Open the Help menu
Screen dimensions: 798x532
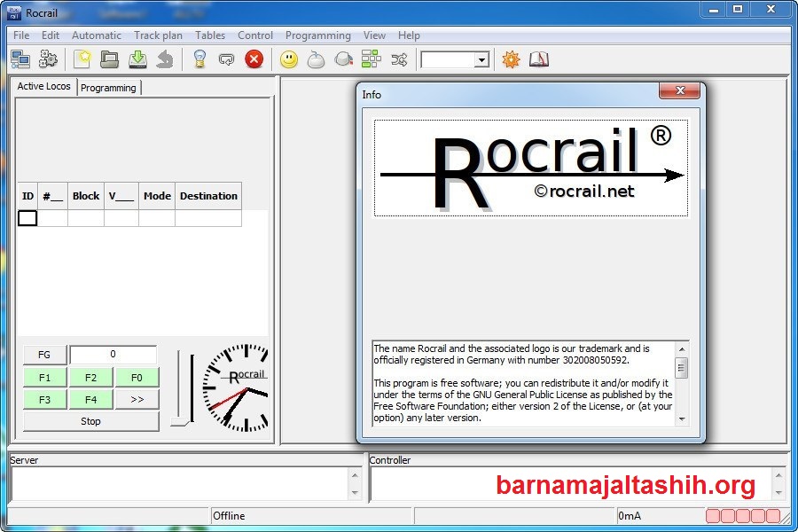point(409,35)
